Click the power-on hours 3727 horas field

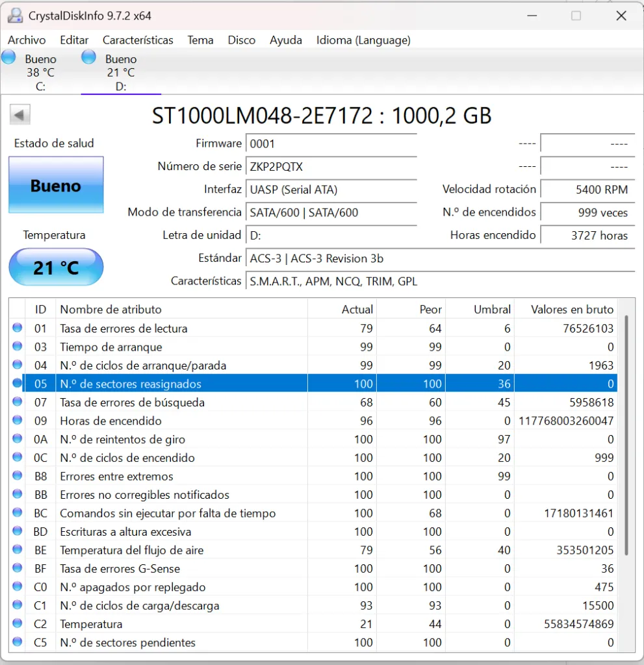click(587, 235)
